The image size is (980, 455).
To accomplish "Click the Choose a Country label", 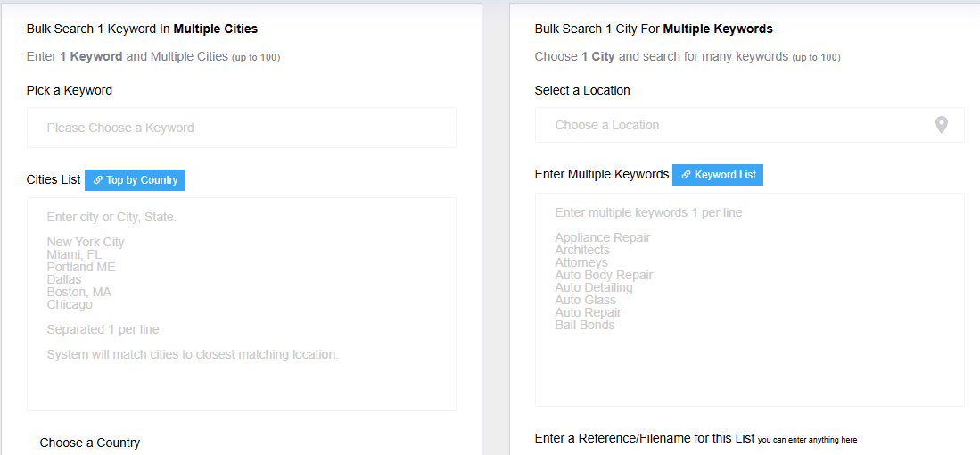I will pyautogui.click(x=90, y=443).
